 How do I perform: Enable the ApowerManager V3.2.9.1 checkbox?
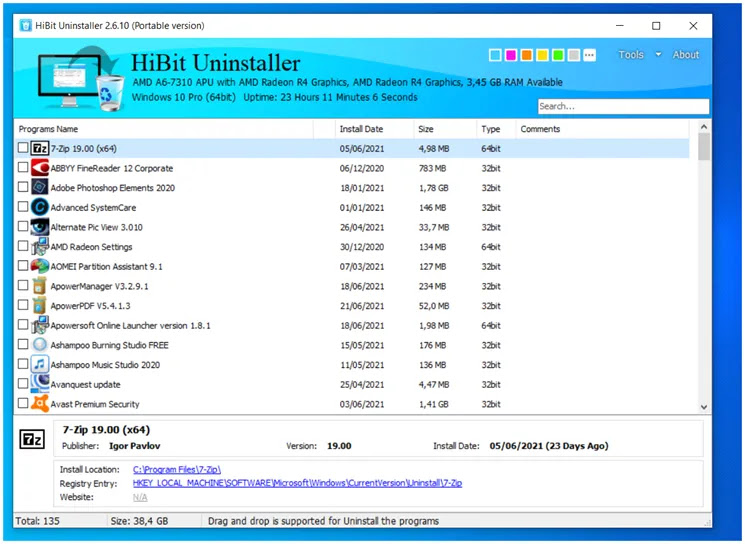[x=23, y=285]
